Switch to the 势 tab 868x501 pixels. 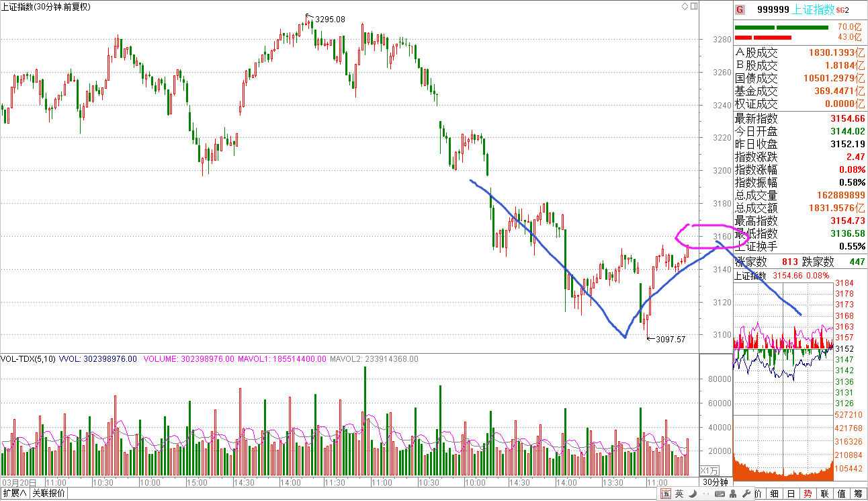coord(808,494)
